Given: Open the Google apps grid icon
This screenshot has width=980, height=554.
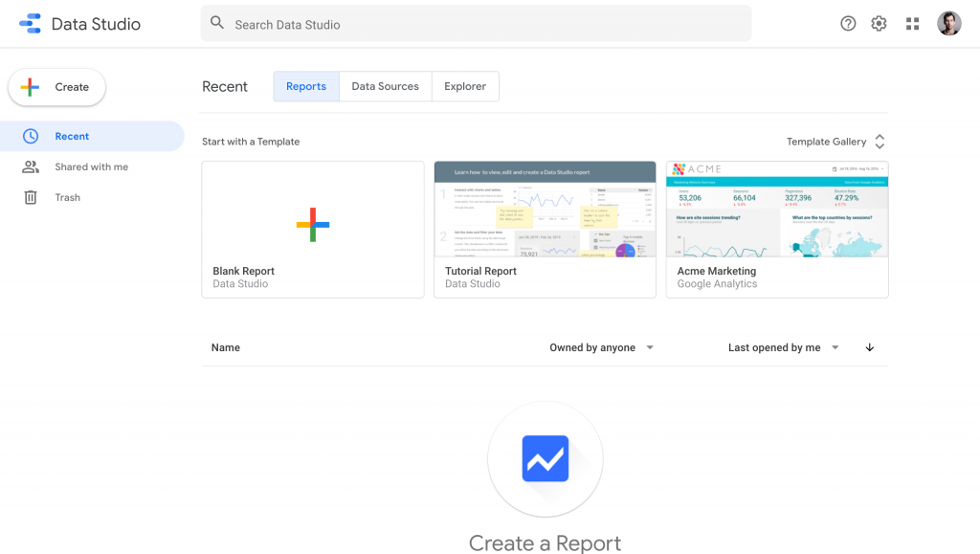Looking at the screenshot, I should pyautogui.click(x=912, y=24).
